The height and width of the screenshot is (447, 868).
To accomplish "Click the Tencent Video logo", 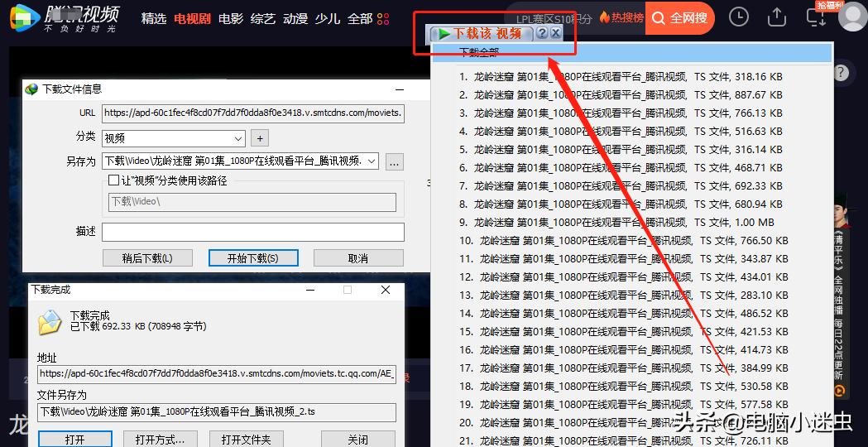I will point(65,18).
